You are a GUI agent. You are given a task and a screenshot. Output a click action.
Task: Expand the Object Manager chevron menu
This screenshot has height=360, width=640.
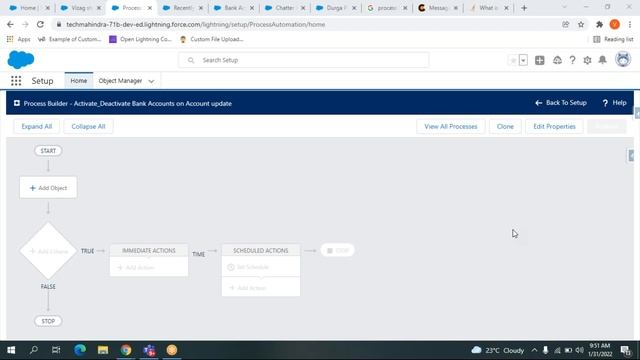coord(151,81)
